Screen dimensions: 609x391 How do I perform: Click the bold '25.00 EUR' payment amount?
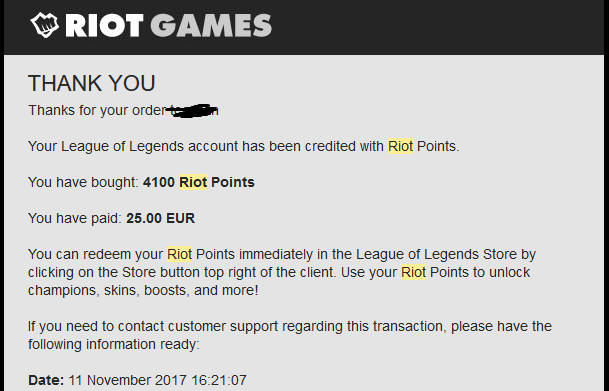(x=160, y=218)
